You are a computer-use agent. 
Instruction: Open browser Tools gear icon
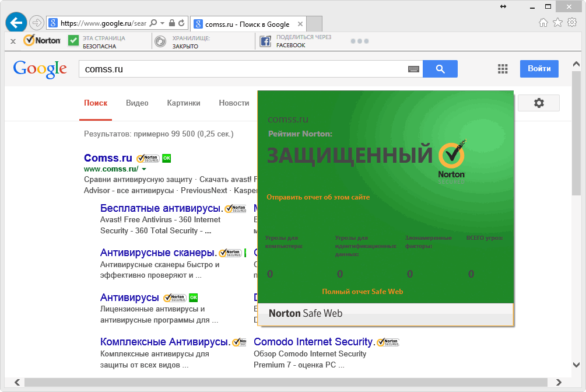coord(572,22)
